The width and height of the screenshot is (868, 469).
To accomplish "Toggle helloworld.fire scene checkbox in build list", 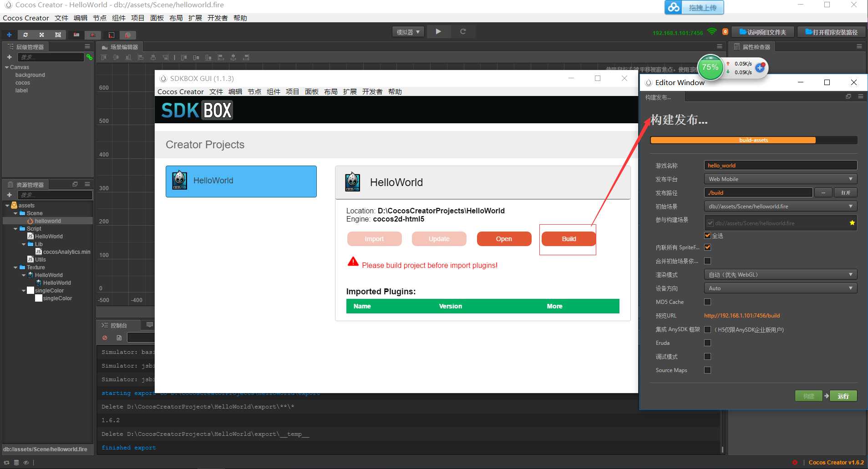I will [710, 223].
